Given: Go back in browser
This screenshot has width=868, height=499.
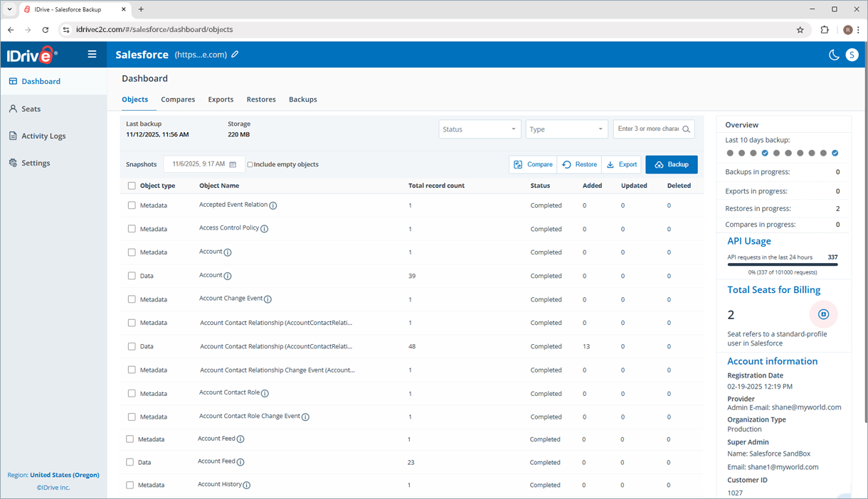Looking at the screenshot, I should click(11, 30).
